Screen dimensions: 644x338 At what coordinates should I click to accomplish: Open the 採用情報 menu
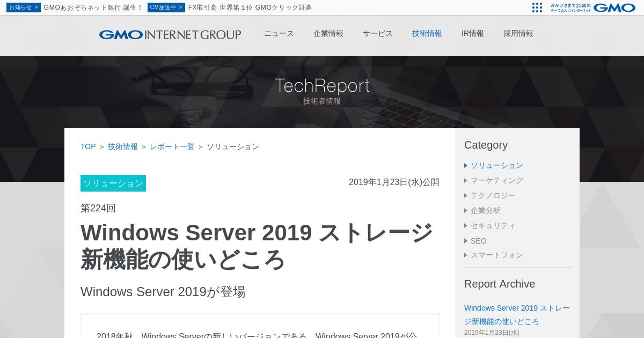(518, 33)
